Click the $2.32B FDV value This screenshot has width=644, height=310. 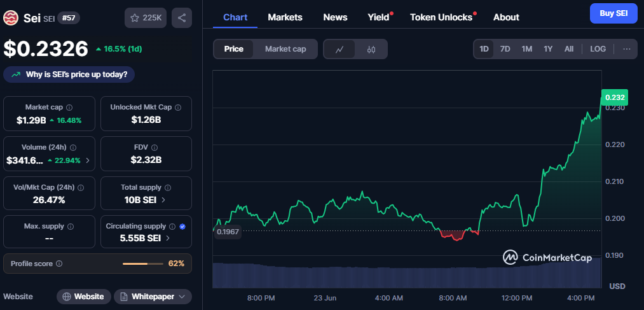pos(146,160)
